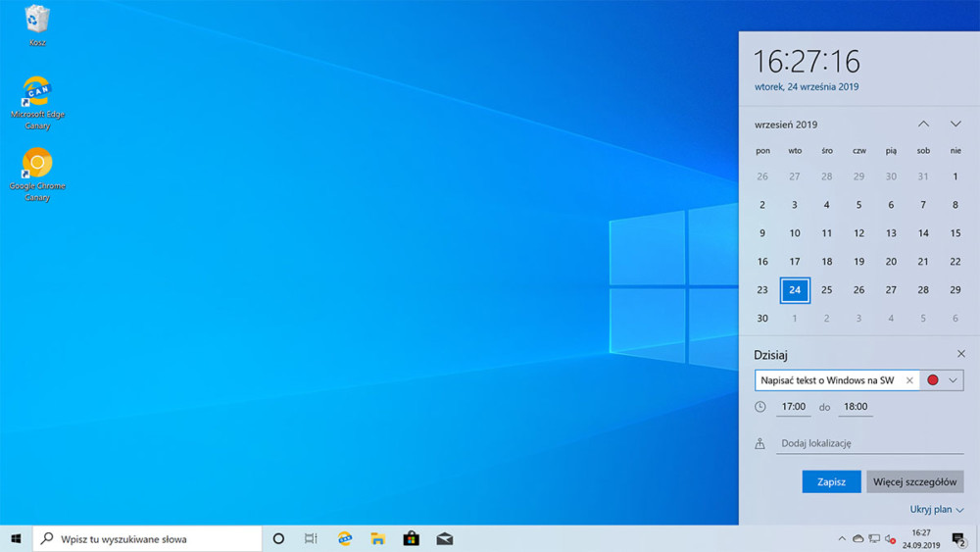Select September 5 in the calendar
The width and height of the screenshot is (980, 552).
coord(858,205)
